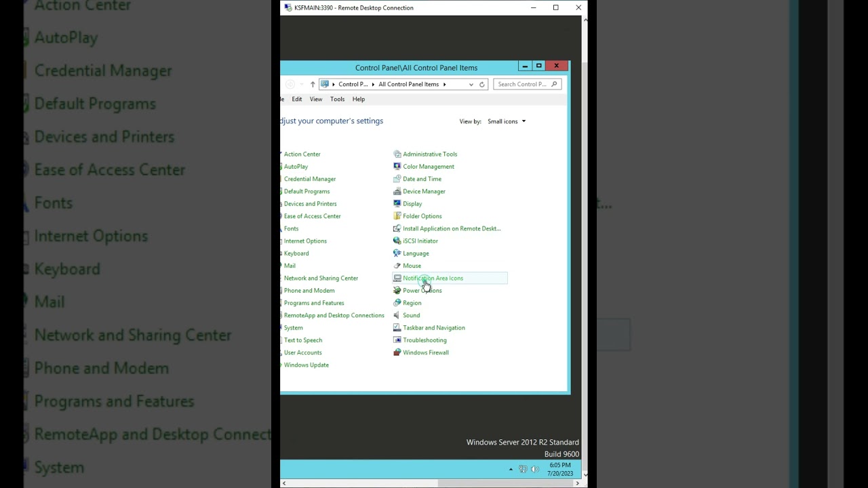Expand the arrow after All Control Panel Items
Image resolution: width=868 pixels, height=488 pixels.
[x=445, y=85]
